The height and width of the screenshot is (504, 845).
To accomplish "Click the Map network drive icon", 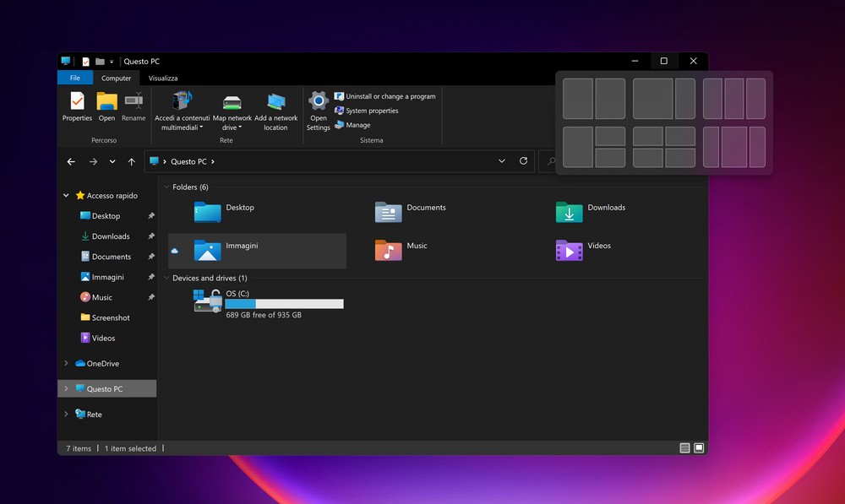I will [x=232, y=102].
